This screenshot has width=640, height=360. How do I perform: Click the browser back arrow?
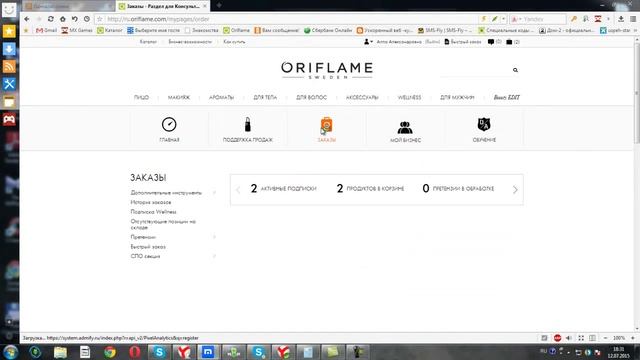[27, 19]
